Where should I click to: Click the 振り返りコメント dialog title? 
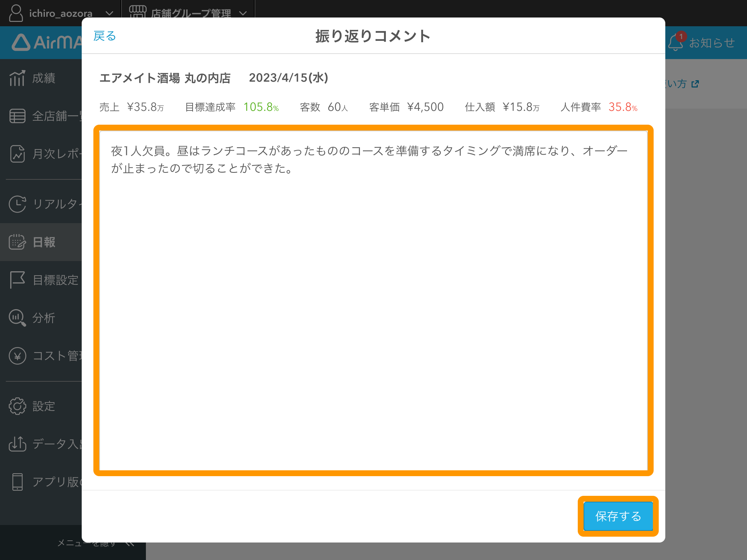[x=373, y=36]
